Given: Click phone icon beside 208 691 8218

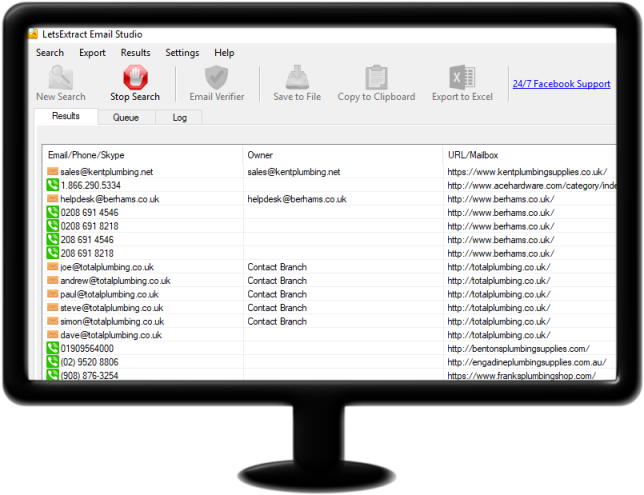Looking at the screenshot, I should (x=52, y=253).
